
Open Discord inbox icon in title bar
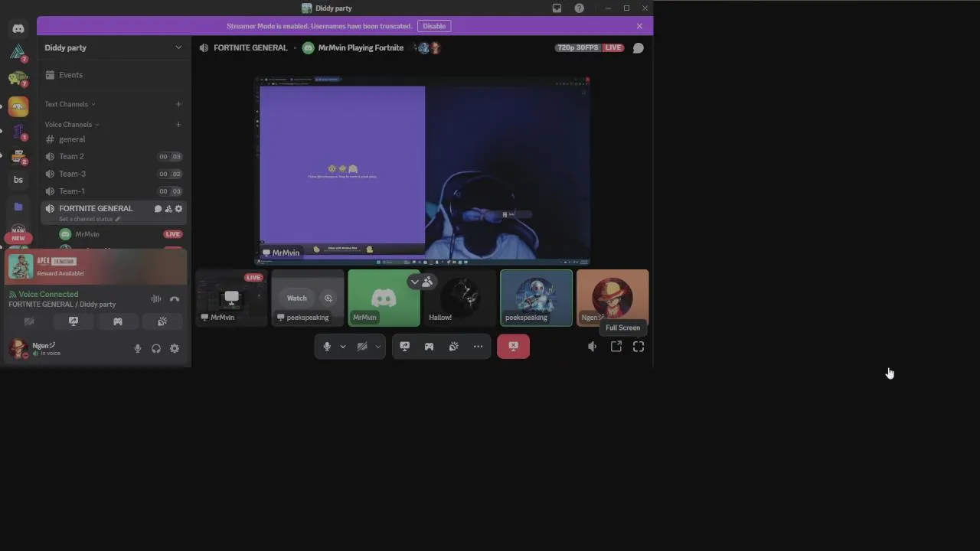click(557, 8)
